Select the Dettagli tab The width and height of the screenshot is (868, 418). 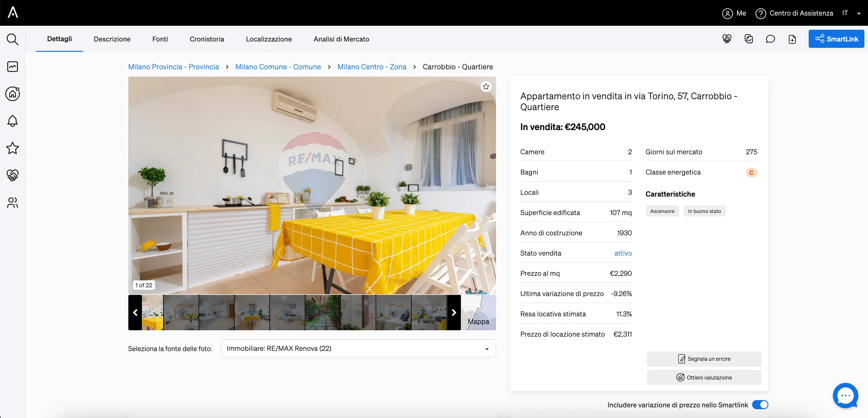click(x=59, y=39)
